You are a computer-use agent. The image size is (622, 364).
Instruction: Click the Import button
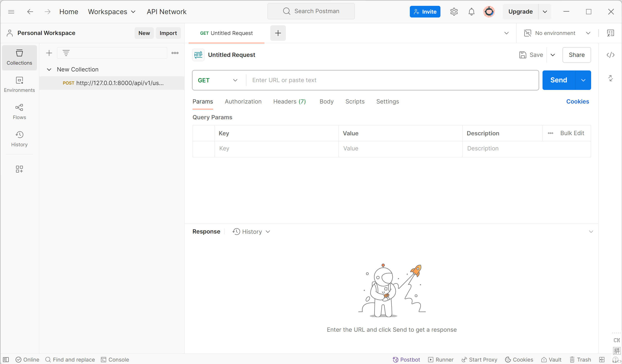click(168, 33)
